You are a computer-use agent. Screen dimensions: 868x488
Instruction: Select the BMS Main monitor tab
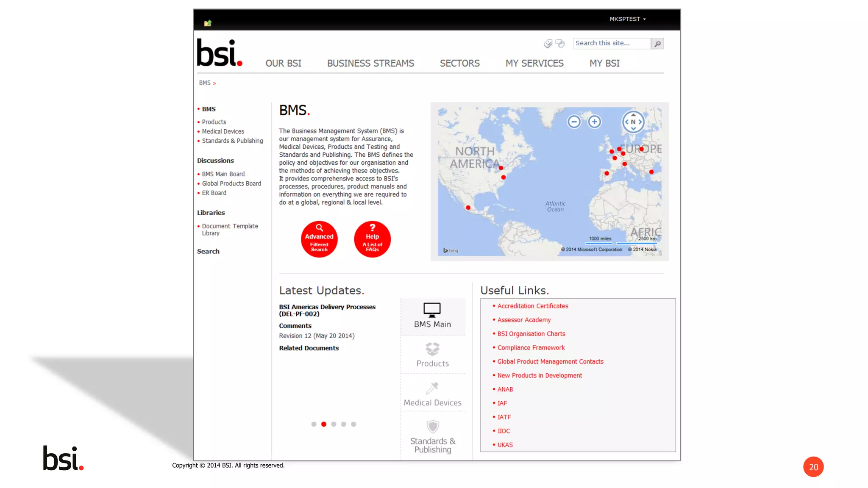[433, 316]
